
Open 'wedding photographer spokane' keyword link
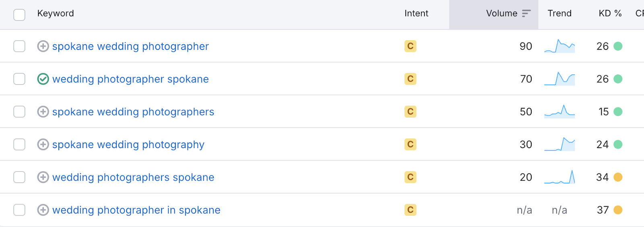click(x=130, y=79)
